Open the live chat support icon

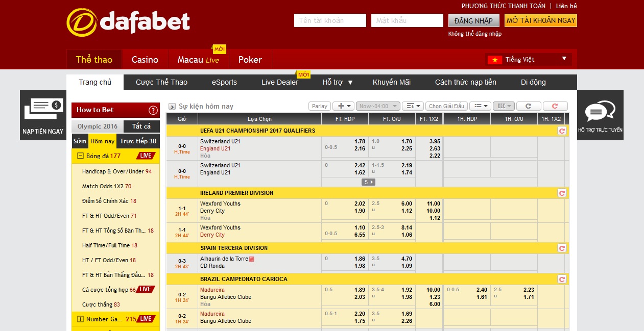pos(601,112)
